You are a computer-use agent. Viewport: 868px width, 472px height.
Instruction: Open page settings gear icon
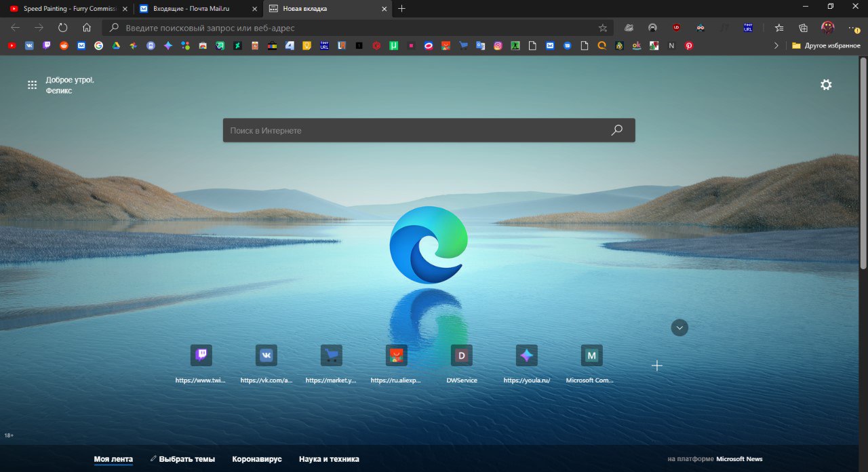(826, 85)
